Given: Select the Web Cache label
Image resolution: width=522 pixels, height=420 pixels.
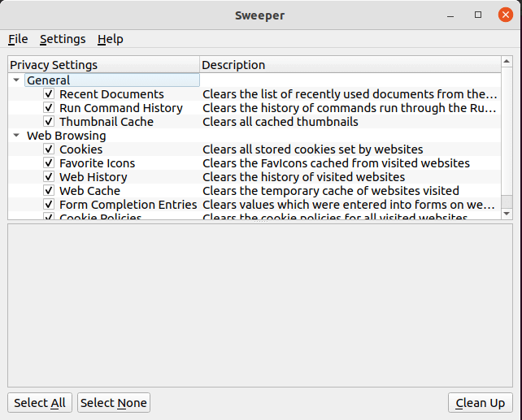Looking at the screenshot, I should click(x=89, y=191).
